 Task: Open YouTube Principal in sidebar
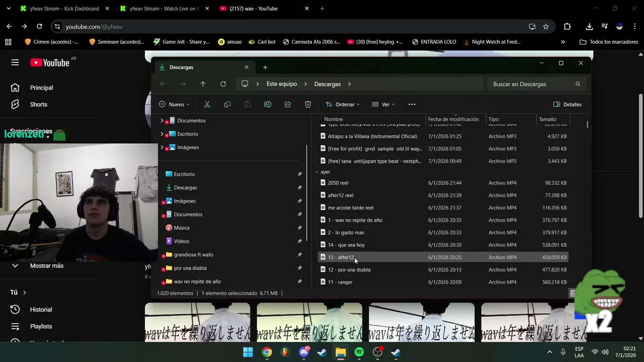point(41,87)
